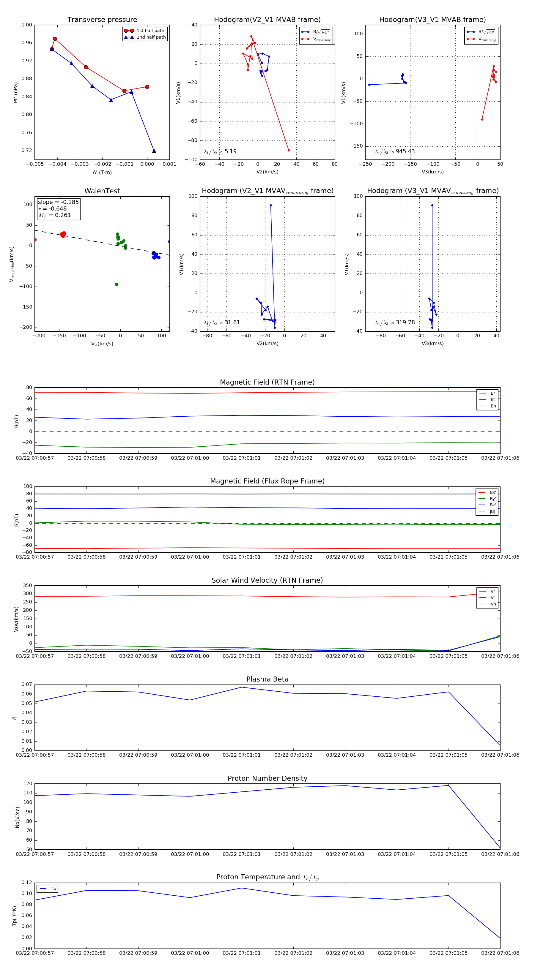Screen dimensions: 535x980
Task: Select the 'Vt' legend entry
Action: click(488, 598)
